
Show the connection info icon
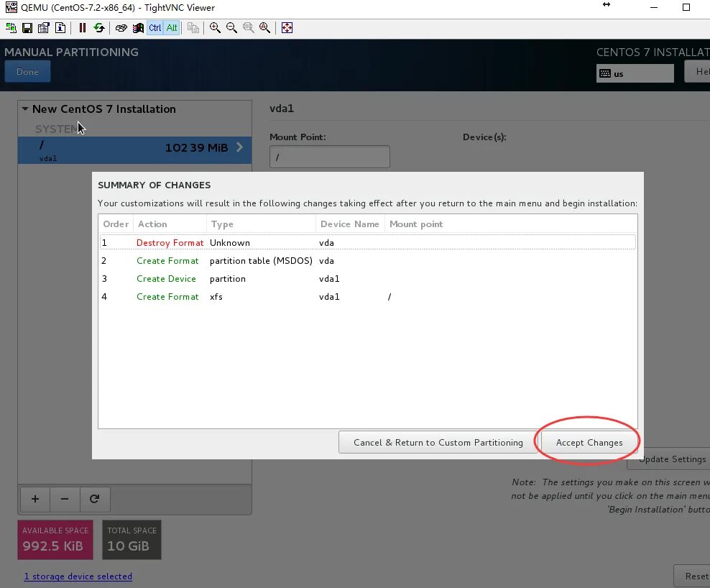tap(60, 28)
